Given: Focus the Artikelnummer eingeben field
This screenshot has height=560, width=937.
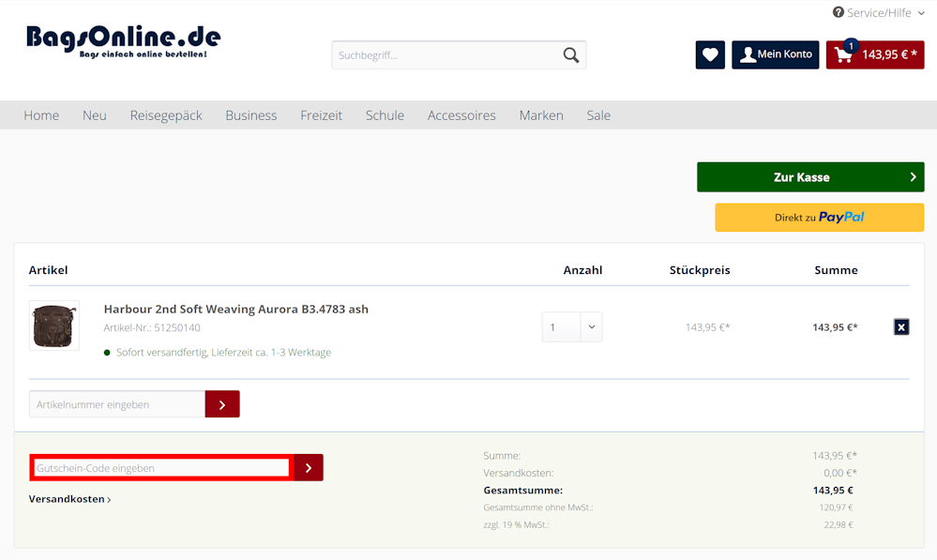Looking at the screenshot, I should [117, 404].
